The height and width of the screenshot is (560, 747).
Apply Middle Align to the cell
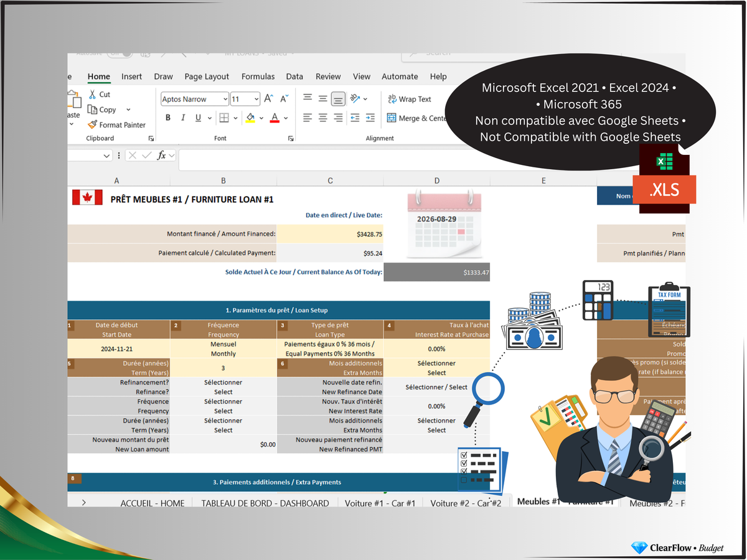(322, 98)
